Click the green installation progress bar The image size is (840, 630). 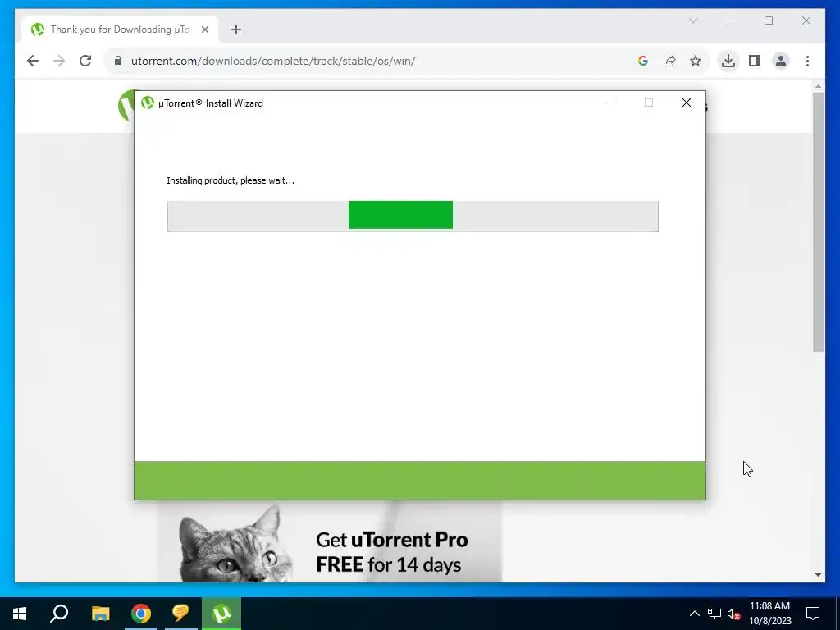(400, 215)
